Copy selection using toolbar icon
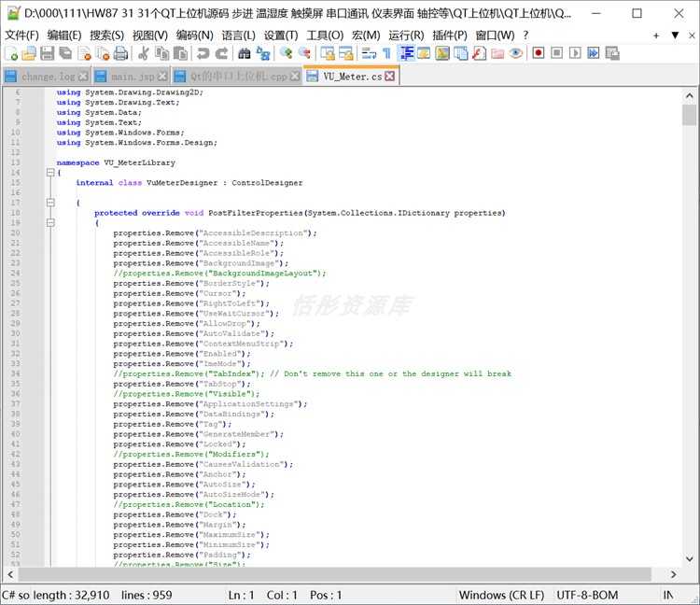 162,53
